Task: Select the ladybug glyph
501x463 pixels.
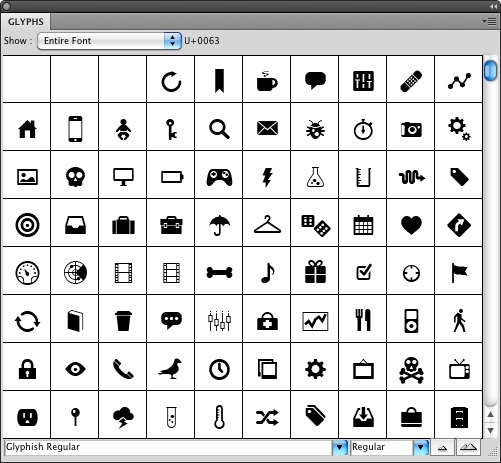Action: (315, 129)
